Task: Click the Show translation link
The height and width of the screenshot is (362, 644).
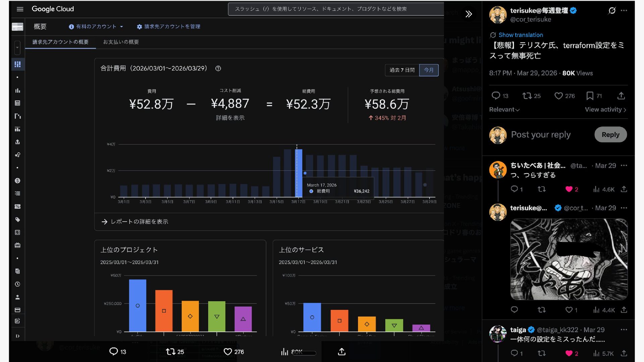Action: (520, 35)
